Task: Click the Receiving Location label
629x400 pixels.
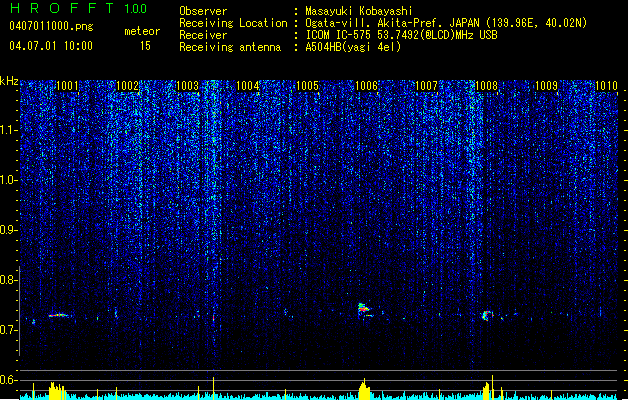Action: tap(233, 23)
